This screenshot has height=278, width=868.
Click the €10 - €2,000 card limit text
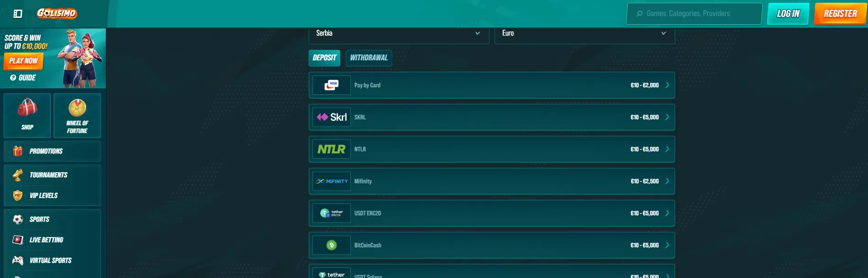point(644,85)
